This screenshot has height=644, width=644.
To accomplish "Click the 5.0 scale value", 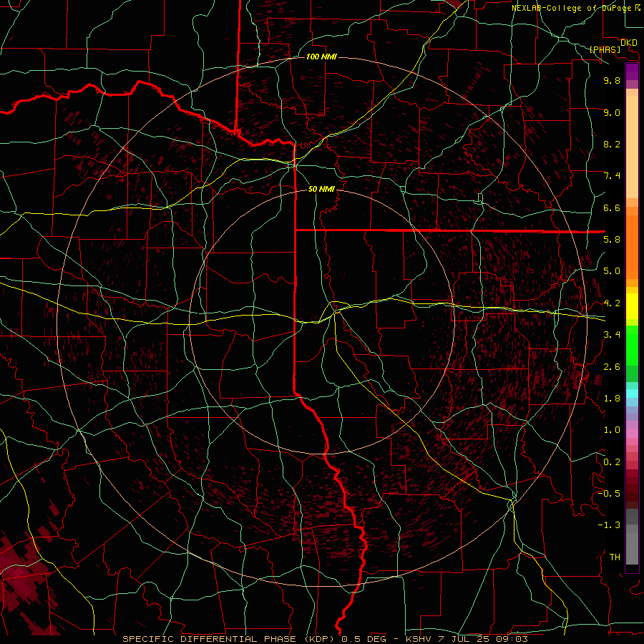I will tap(612, 271).
